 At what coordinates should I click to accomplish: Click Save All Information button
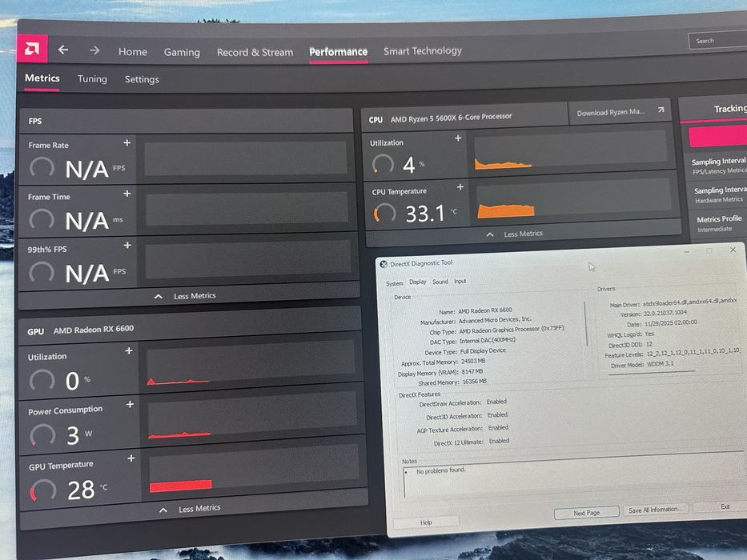(x=656, y=510)
